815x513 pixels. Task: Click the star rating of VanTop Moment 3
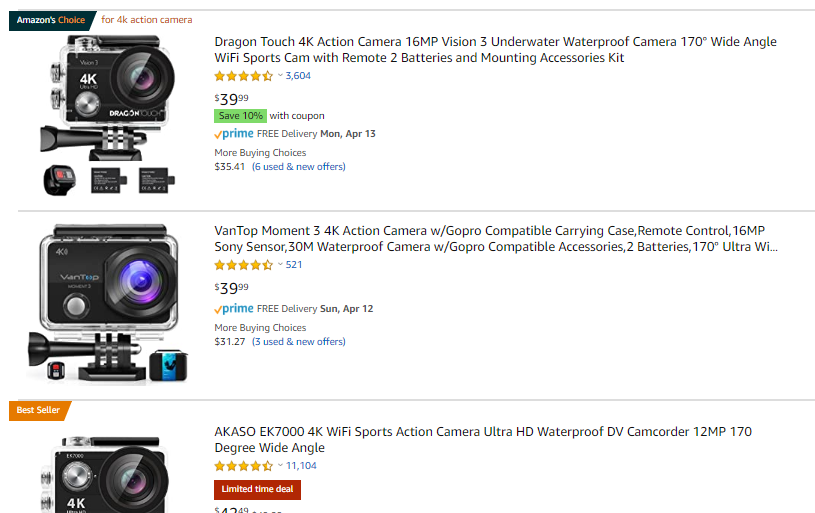(244, 265)
